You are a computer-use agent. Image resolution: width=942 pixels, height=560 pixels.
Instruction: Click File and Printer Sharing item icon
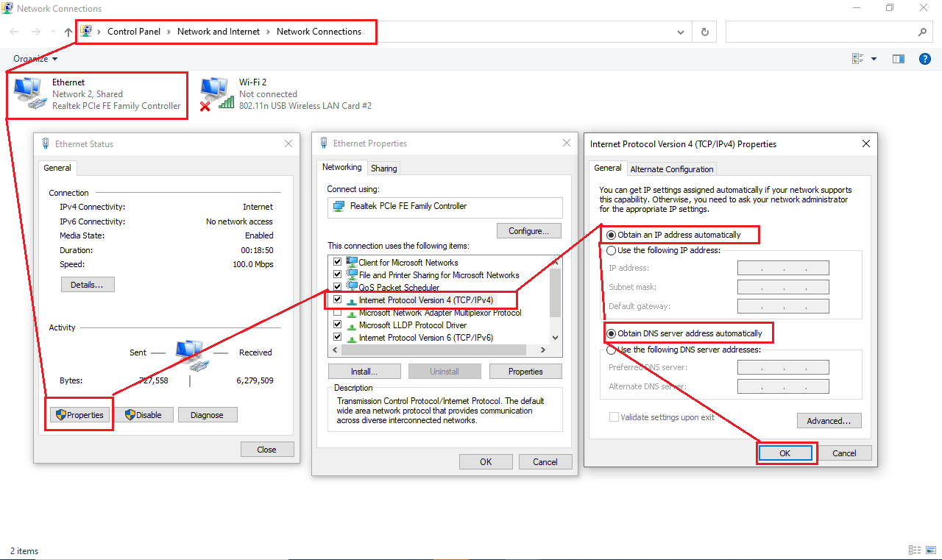click(x=352, y=274)
